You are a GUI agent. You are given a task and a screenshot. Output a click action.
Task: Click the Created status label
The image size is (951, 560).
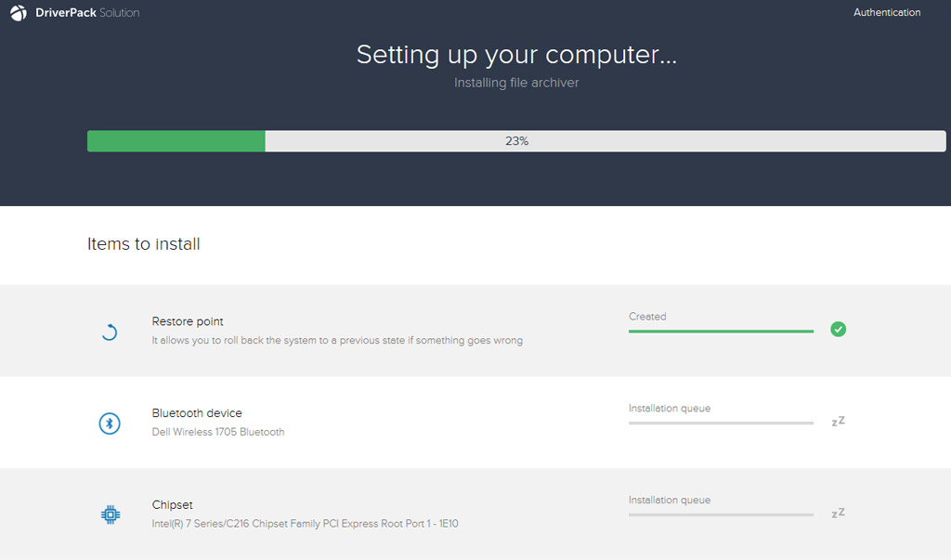point(647,317)
